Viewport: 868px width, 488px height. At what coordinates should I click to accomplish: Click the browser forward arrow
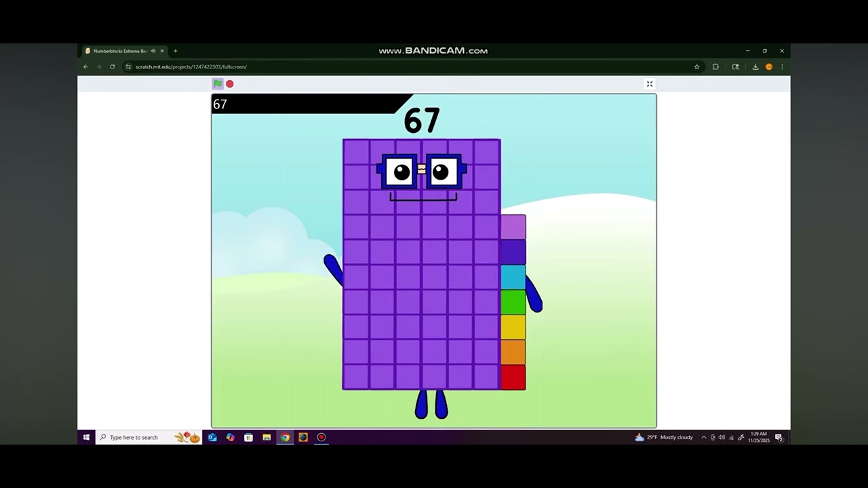[x=99, y=66]
